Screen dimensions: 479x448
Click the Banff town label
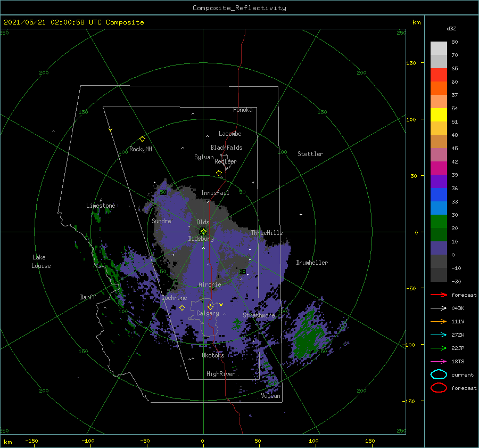point(88,297)
